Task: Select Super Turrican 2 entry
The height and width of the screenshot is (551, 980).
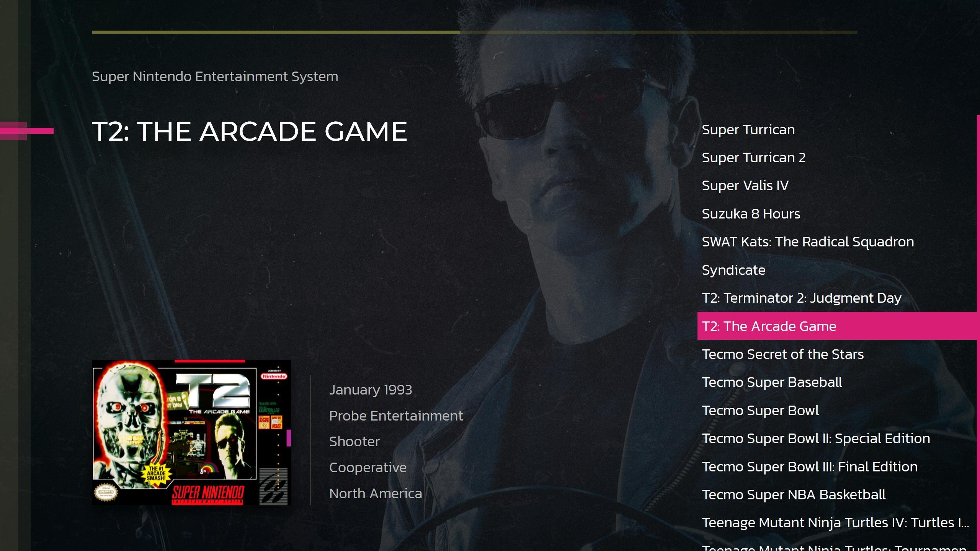Action: pos(753,158)
